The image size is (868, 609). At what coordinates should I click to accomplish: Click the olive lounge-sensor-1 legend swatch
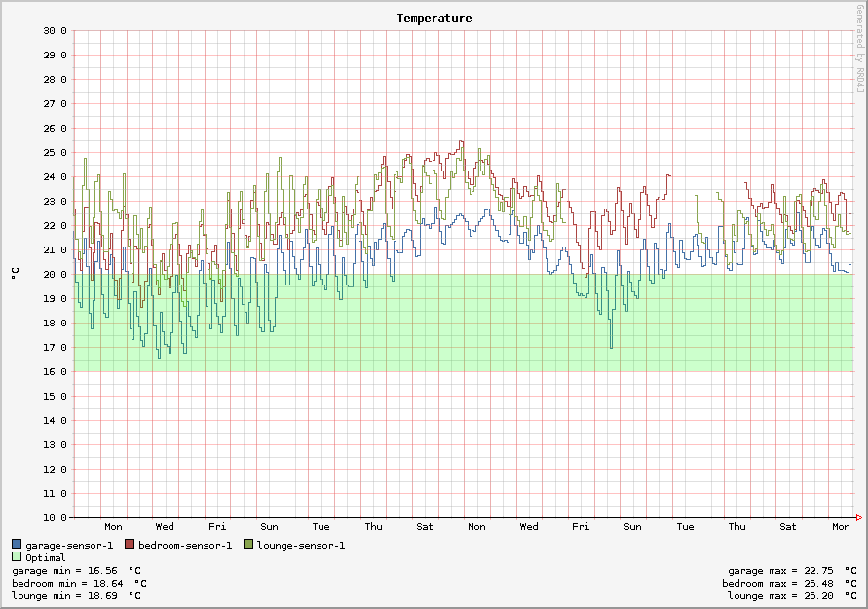(248, 545)
